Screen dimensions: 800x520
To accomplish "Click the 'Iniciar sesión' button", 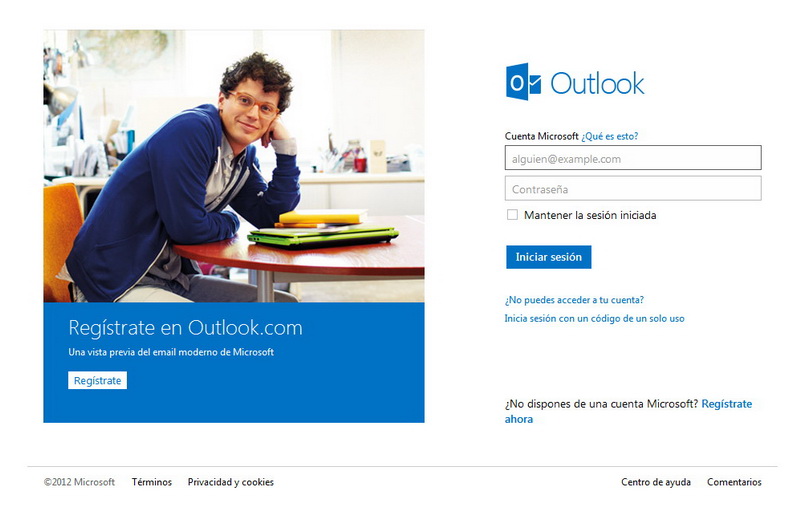I will click(x=548, y=257).
